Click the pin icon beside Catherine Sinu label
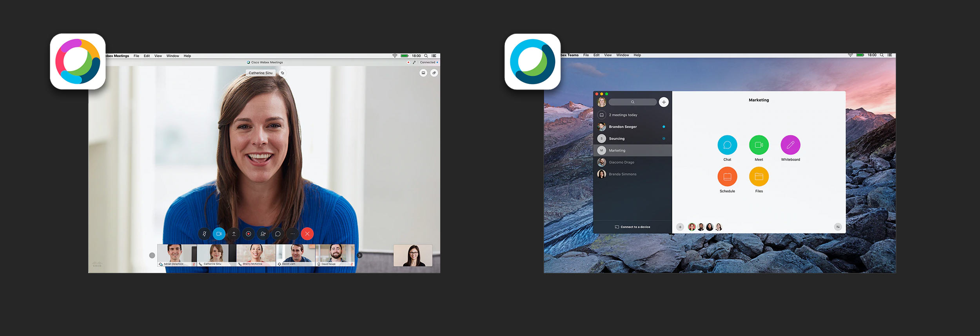This screenshot has height=336, width=980. [x=283, y=73]
